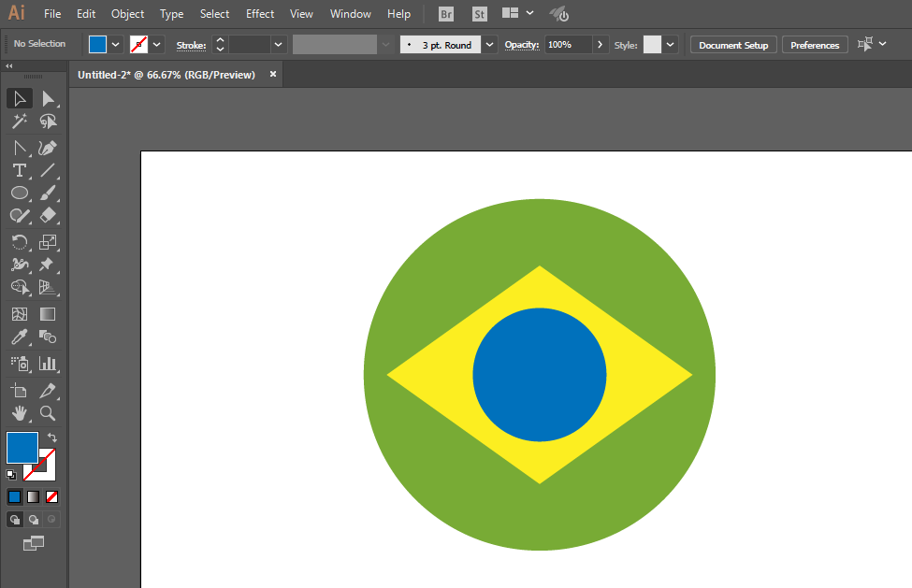Click the Preferences button
The height and width of the screenshot is (588, 912).
(815, 45)
